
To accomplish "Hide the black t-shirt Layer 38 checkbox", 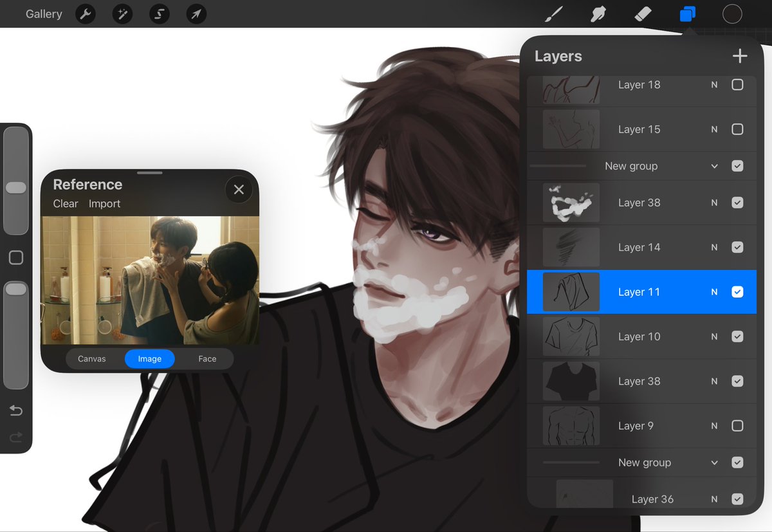I will click(738, 381).
